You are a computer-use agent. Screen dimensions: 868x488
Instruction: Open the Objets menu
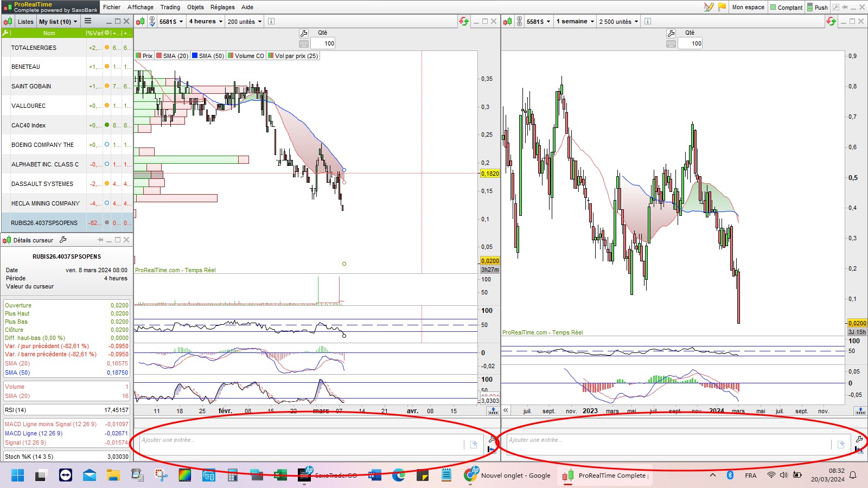tap(195, 7)
